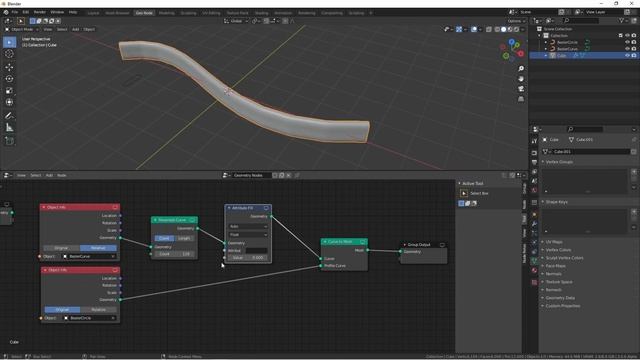Open the File menu
The width and height of the screenshot is (640, 360).
15,12
